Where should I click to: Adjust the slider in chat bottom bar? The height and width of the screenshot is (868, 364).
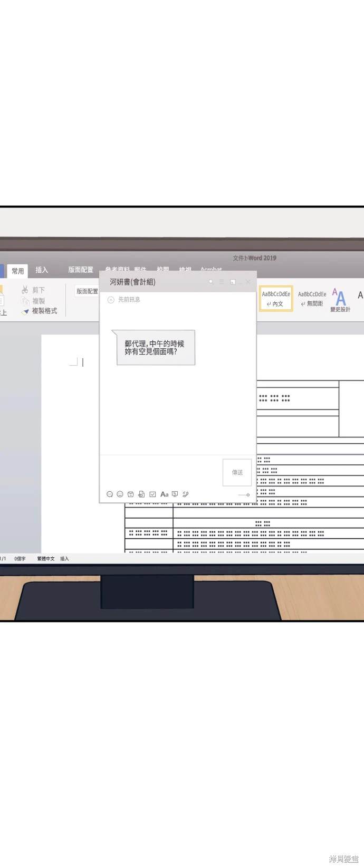coord(244,495)
